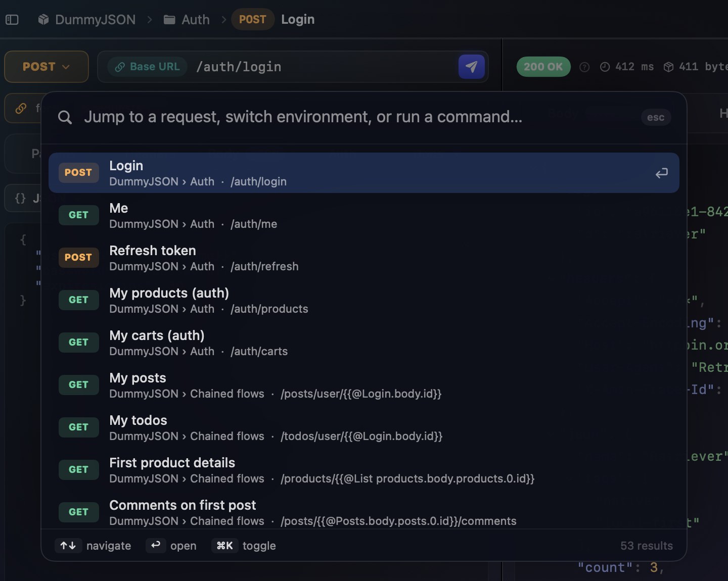This screenshot has width=728, height=581.
Task: Click the /auth/refresh path text
Action: [264, 267]
